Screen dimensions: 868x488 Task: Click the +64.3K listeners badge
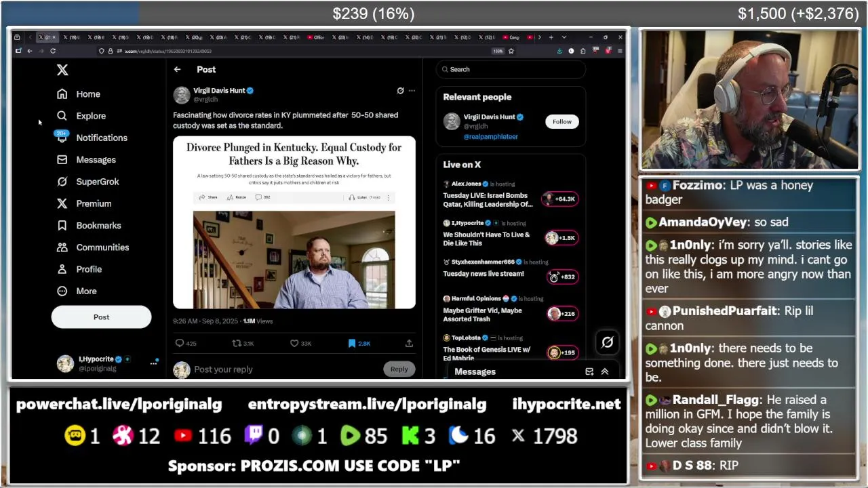click(x=560, y=199)
